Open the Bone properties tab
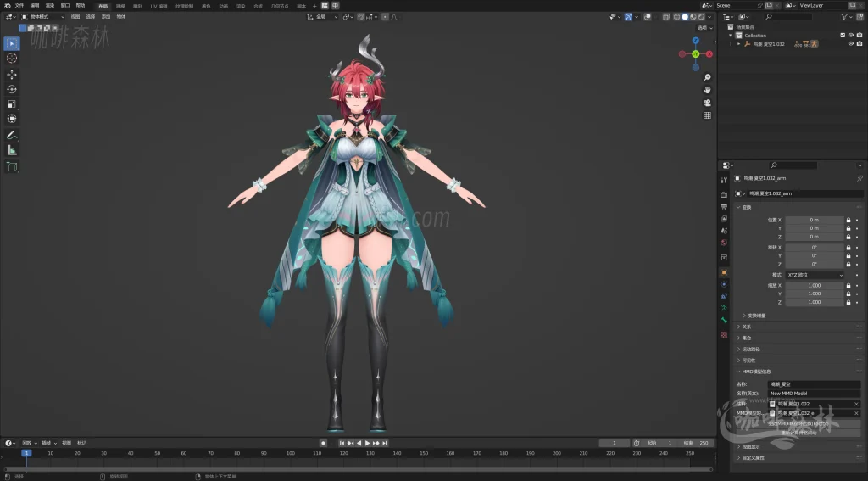Image resolution: width=868 pixels, height=481 pixels. point(724,321)
